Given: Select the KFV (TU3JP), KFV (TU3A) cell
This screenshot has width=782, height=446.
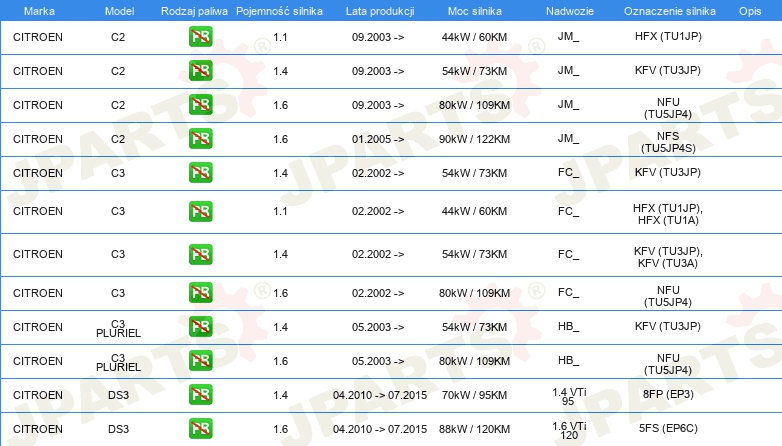Looking at the screenshot, I should coord(668,257).
